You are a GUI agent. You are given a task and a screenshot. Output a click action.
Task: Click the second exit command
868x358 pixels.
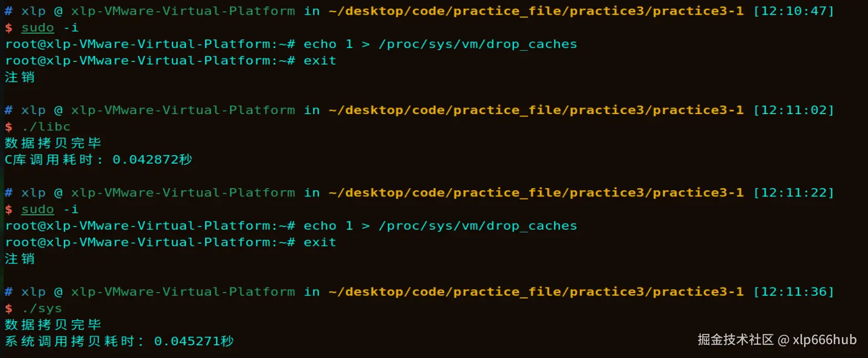pos(320,242)
